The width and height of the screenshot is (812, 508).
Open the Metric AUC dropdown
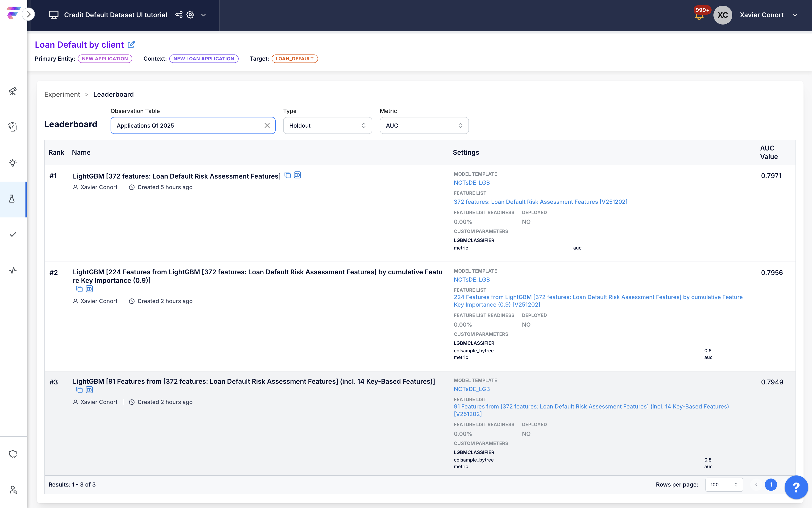[424, 125]
